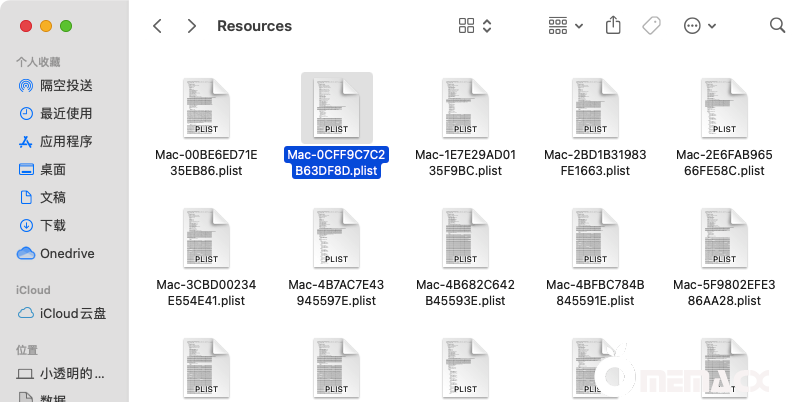796x402 pixels.
Task: Select Onedrive in the sidebar
Action: click(x=66, y=253)
